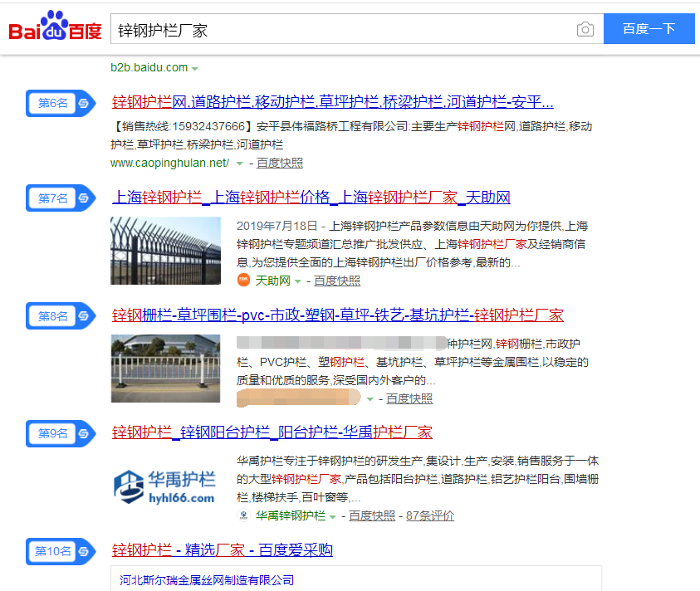
Task: Open the white road guardrail thumbnail
Action: tap(165, 369)
